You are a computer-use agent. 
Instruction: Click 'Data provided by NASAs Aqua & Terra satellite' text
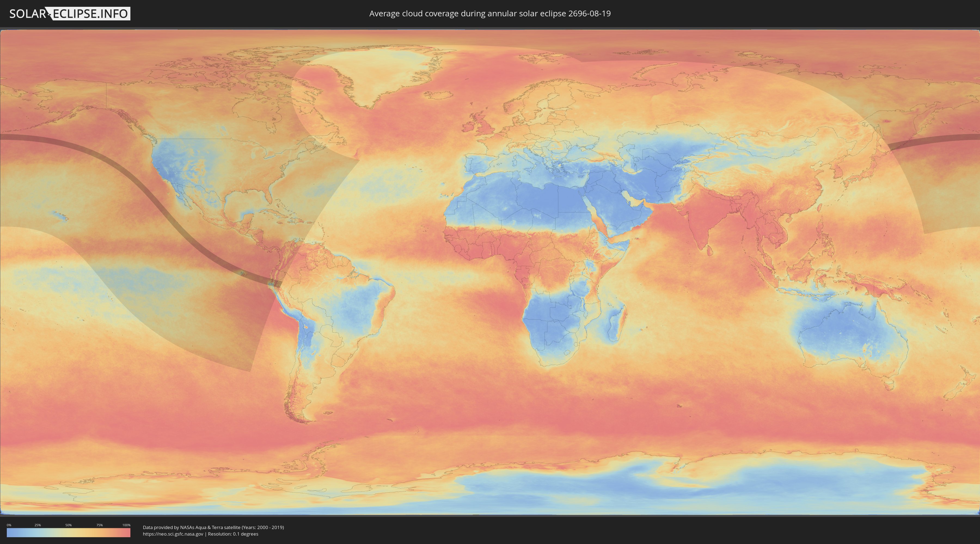[192, 527]
